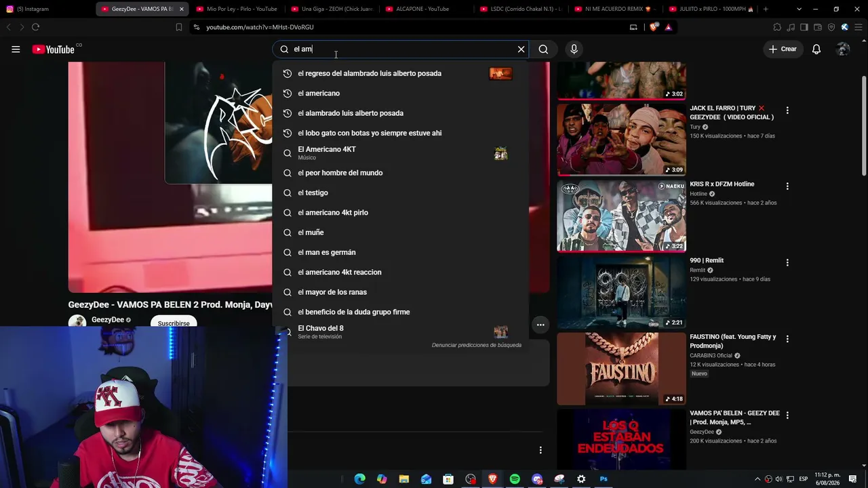Open Microsoft Edge from the taskbar
The image size is (868, 488).
click(359, 479)
